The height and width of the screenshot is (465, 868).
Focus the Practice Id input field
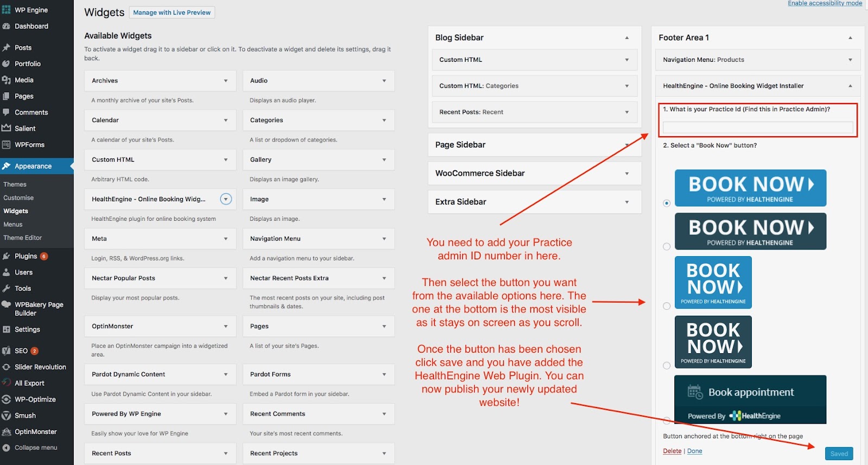tap(758, 128)
